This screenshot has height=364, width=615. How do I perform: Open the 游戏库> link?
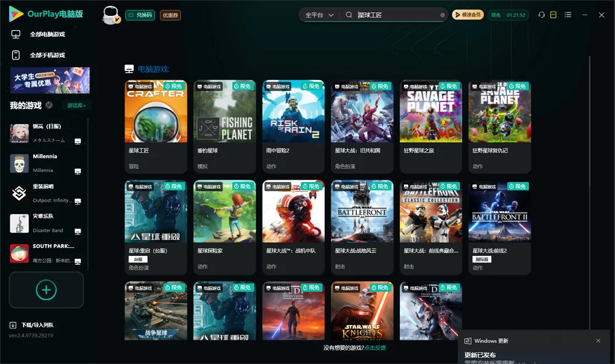pos(76,106)
